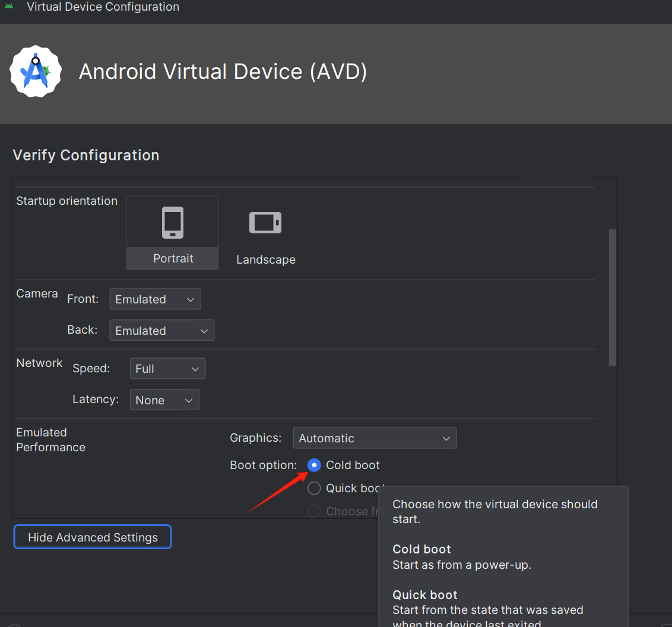The height and width of the screenshot is (627, 672).
Task: Expand the Network Latency dropdown
Action: pyautogui.click(x=164, y=400)
